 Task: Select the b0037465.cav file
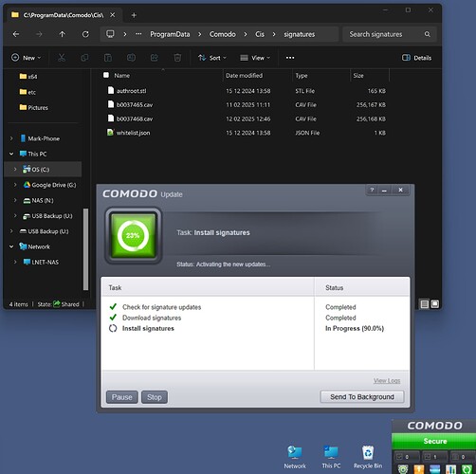135,105
